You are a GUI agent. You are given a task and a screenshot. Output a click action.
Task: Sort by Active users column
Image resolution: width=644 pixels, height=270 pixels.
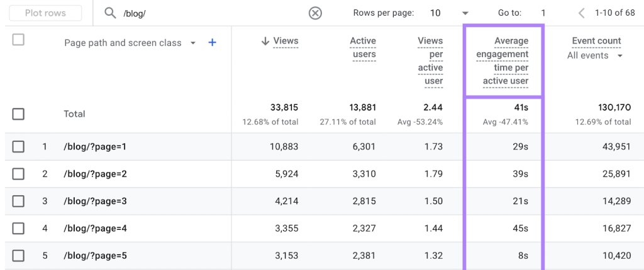point(363,48)
